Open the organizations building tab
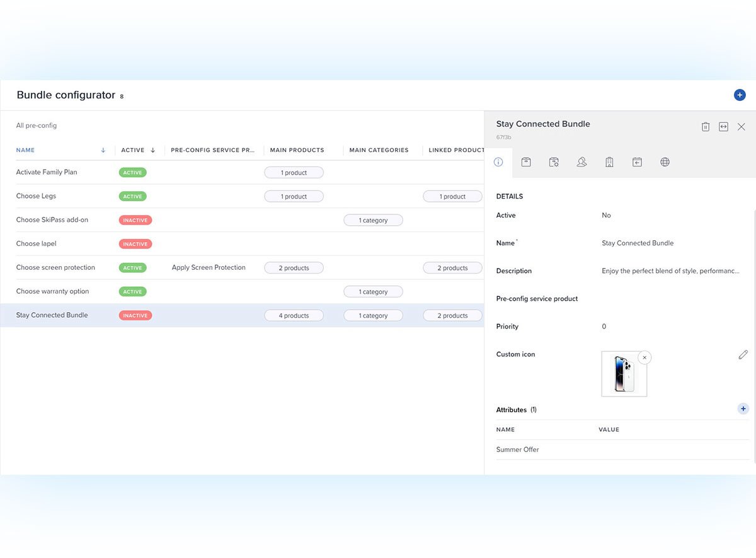This screenshot has height=558, width=756. click(x=609, y=162)
